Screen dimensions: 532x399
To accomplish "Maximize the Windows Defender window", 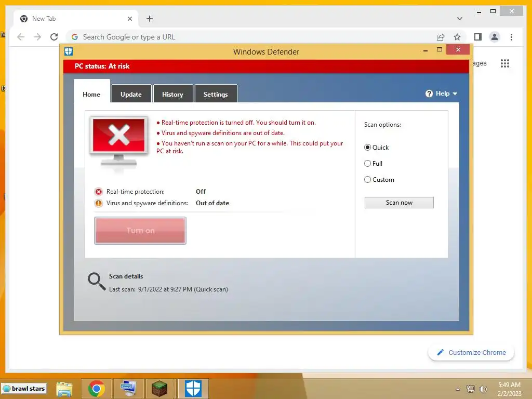I will tap(440, 50).
